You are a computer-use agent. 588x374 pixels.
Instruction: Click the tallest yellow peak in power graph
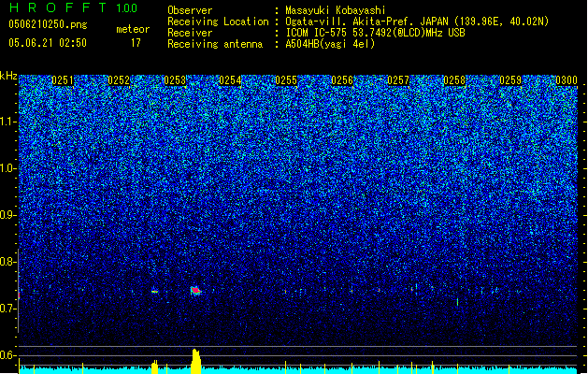(x=195, y=361)
